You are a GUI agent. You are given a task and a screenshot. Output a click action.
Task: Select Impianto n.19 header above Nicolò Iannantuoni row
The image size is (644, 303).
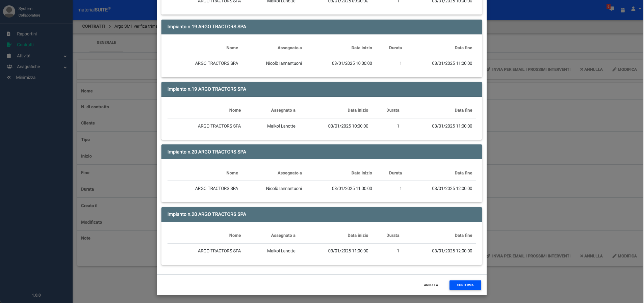coord(321,27)
